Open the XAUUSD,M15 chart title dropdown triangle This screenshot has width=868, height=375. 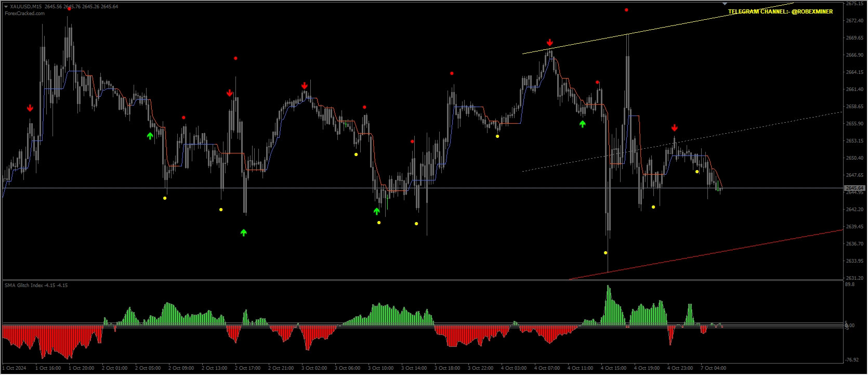click(6, 7)
